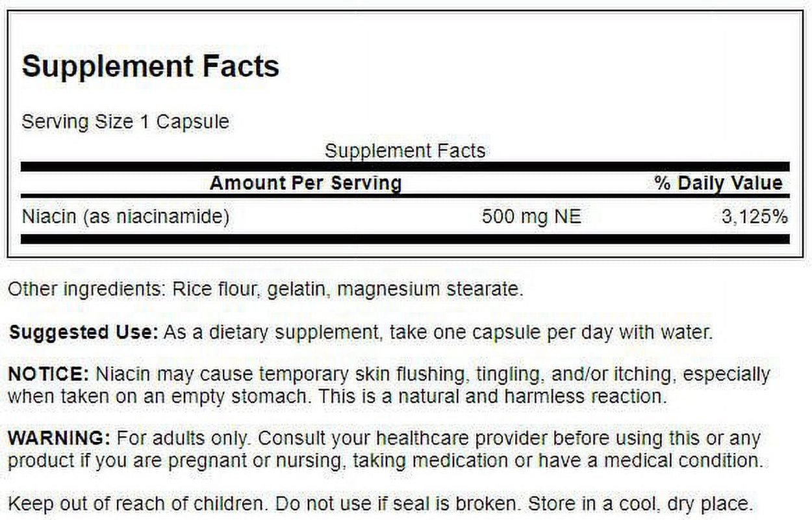The width and height of the screenshot is (812, 520).
Task: Click the "500 mg NE" amount value
Action: point(531,216)
